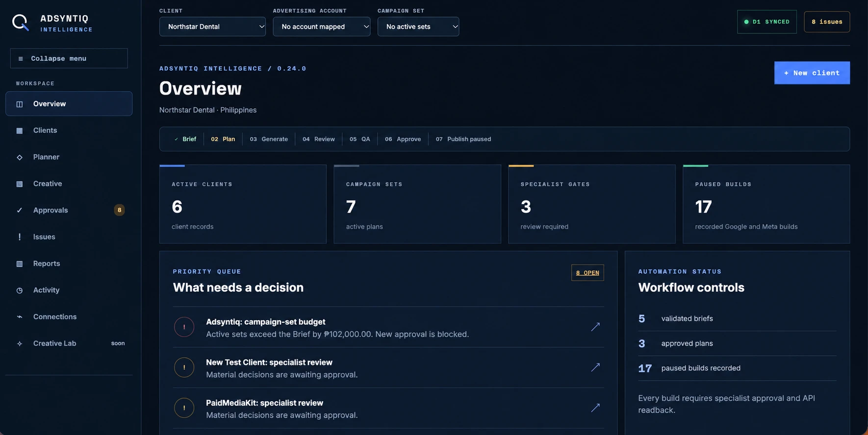
Task: Click the Adsyntiq magnifier logo icon
Action: tap(21, 23)
